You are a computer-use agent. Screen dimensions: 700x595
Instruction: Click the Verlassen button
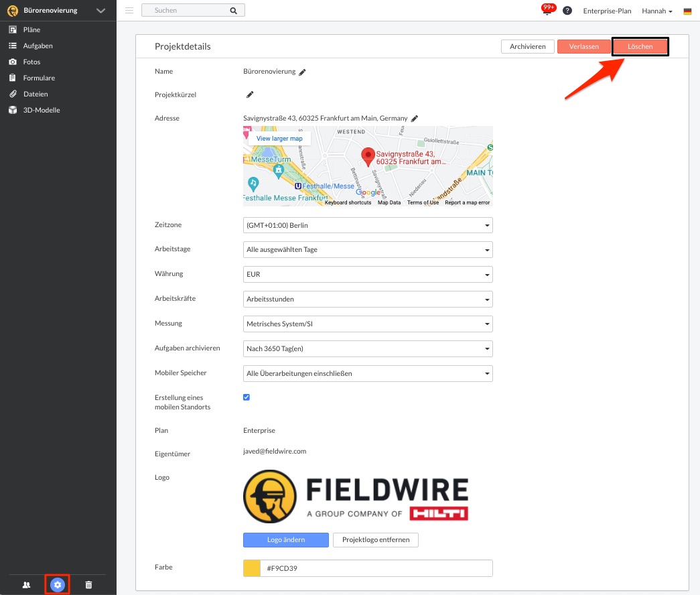[584, 46]
